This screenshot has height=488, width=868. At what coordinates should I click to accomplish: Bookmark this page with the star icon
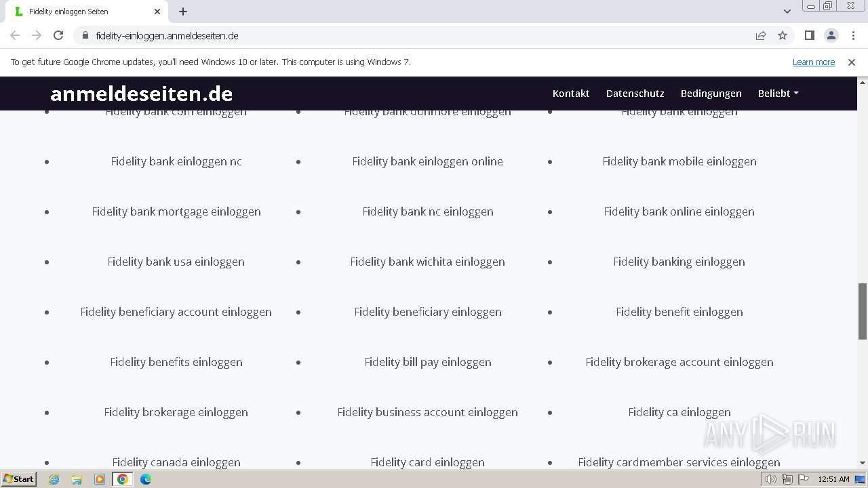coord(783,35)
